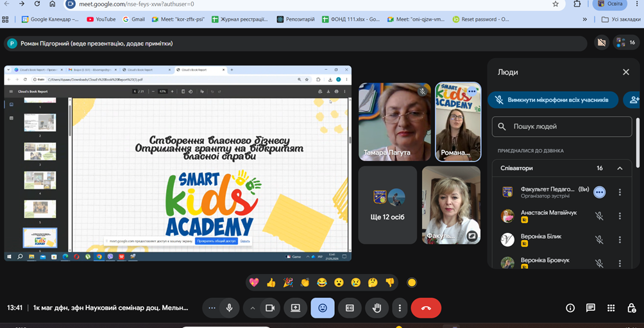This screenshot has height=328, width=644.
Task: Mute Анастасія Матвійчук's microphone
Action: [x=599, y=216]
